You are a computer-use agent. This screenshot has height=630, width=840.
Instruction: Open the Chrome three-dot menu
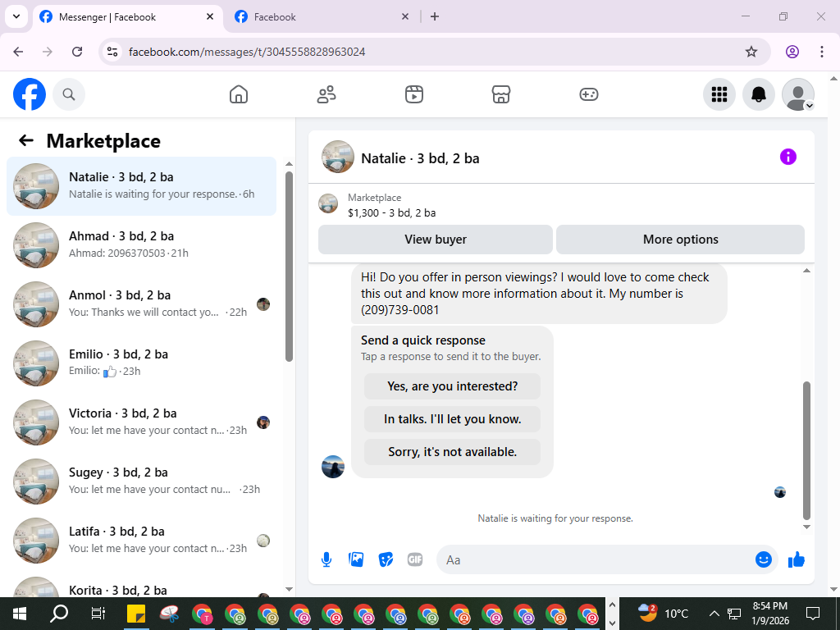pos(822,52)
